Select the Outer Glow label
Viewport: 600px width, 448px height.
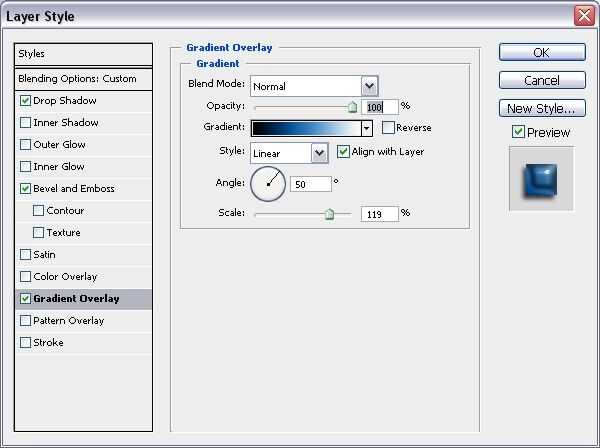pos(59,145)
